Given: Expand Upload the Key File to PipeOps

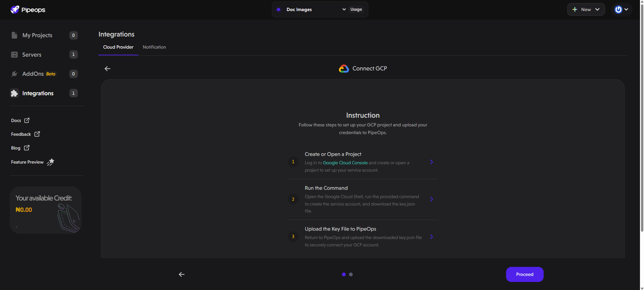Looking at the screenshot, I should click(x=432, y=237).
